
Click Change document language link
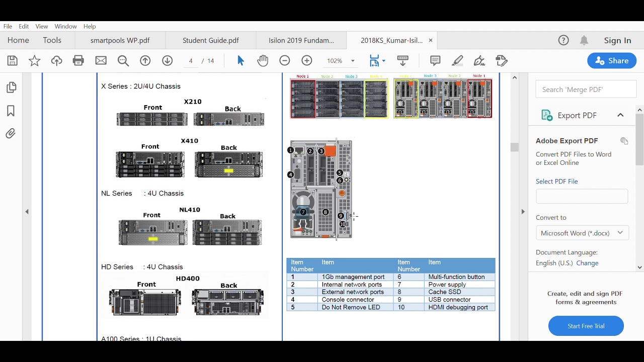point(587,263)
